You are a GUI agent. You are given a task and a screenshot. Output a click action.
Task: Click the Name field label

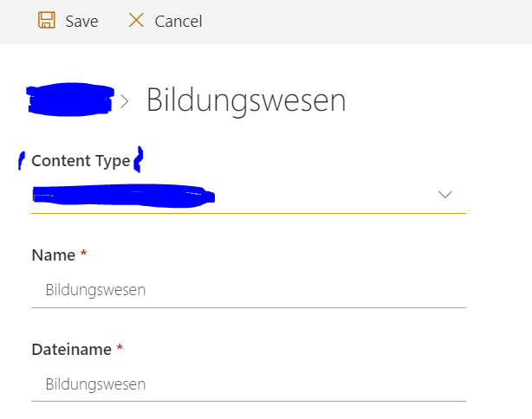tap(53, 255)
